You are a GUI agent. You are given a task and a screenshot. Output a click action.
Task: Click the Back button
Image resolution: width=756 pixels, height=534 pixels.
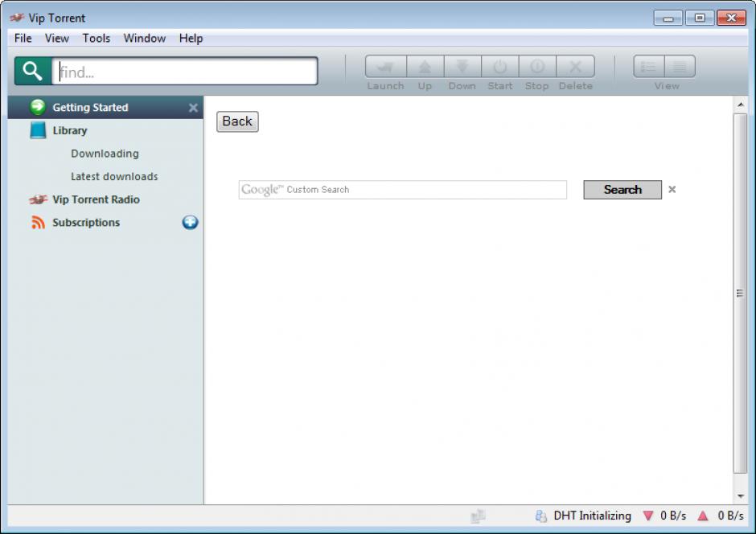click(237, 121)
